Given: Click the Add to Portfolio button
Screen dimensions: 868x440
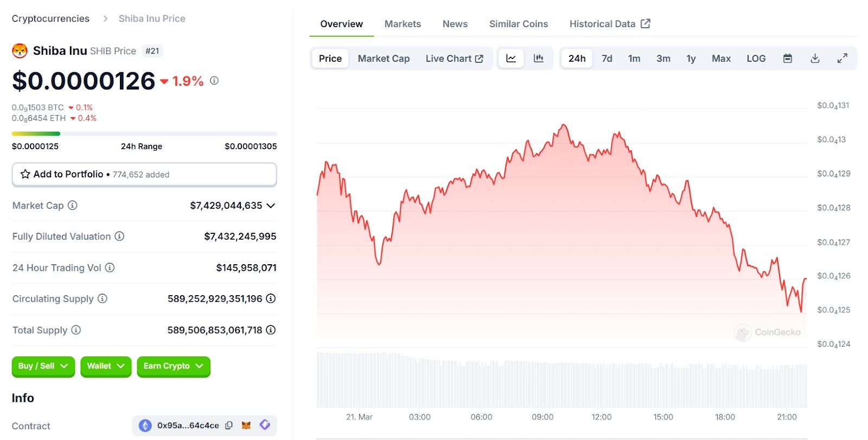Looking at the screenshot, I should pos(144,174).
